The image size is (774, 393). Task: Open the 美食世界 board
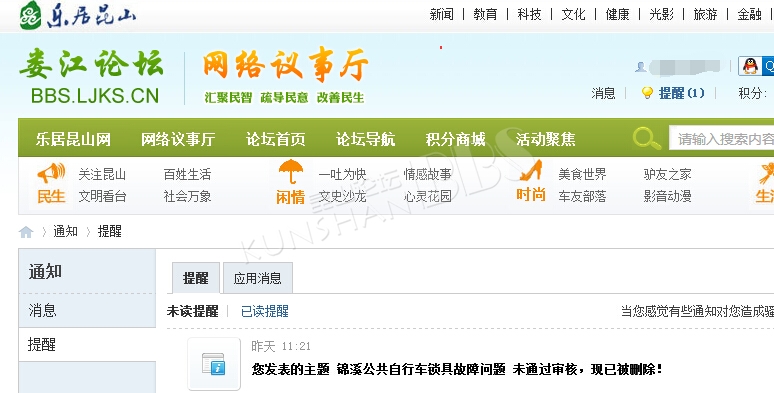pyautogui.click(x=582, y=174)
